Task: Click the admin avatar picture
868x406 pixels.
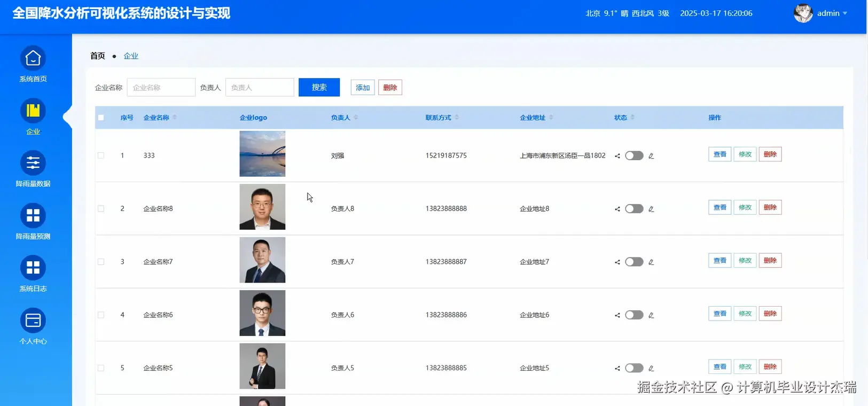Action: (803, 13)
